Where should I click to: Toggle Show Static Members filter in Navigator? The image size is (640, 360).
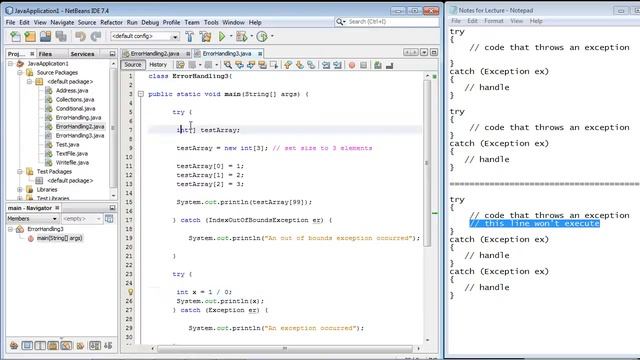point(40,346)
